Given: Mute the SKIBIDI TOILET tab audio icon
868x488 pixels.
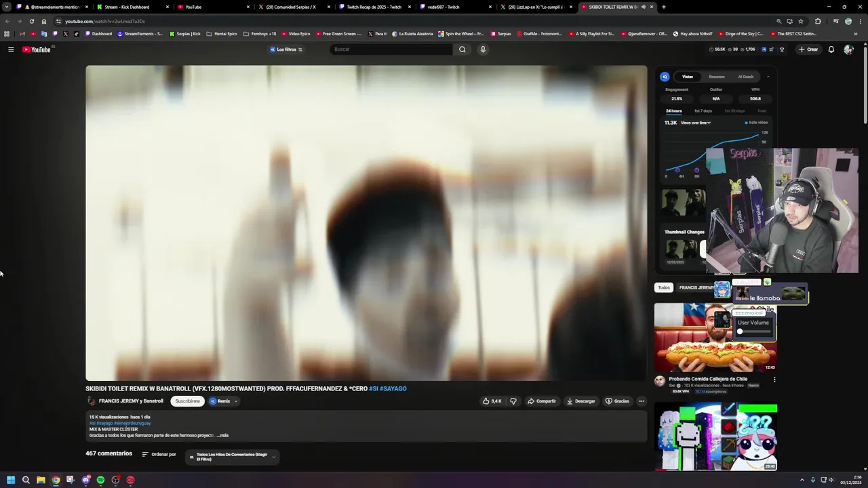Looking at the screenshot, I should coord(644,7).
